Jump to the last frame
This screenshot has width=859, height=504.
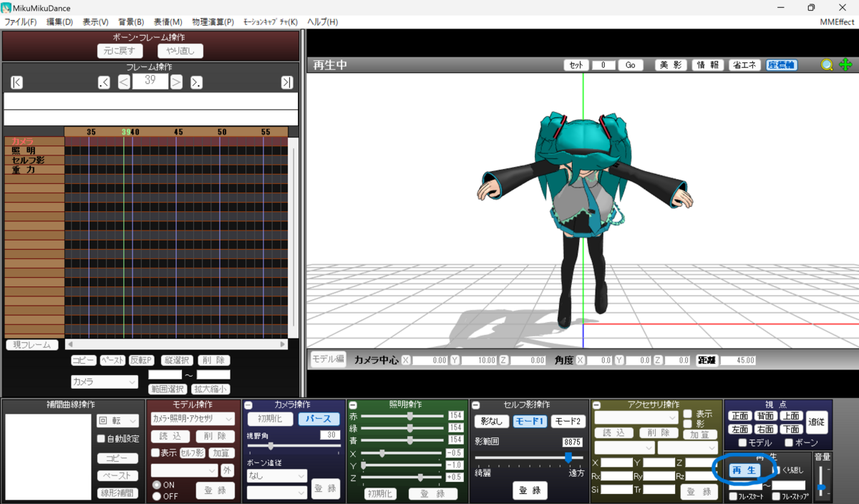[287, 82]
